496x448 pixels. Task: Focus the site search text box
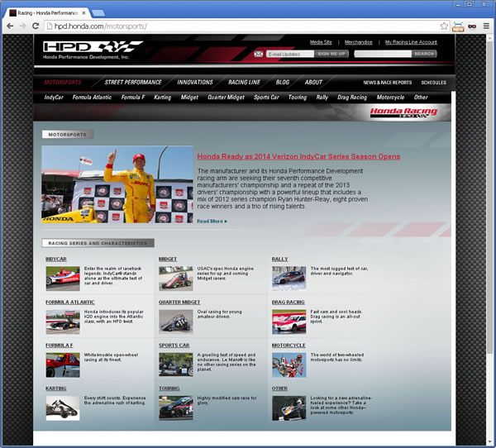(x=382, y=54)
